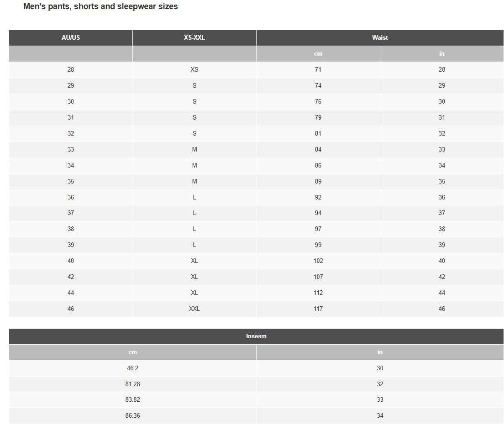Click the XS-XXL column header
Viewport: 504px width, 425px height.
coord(194,37)
